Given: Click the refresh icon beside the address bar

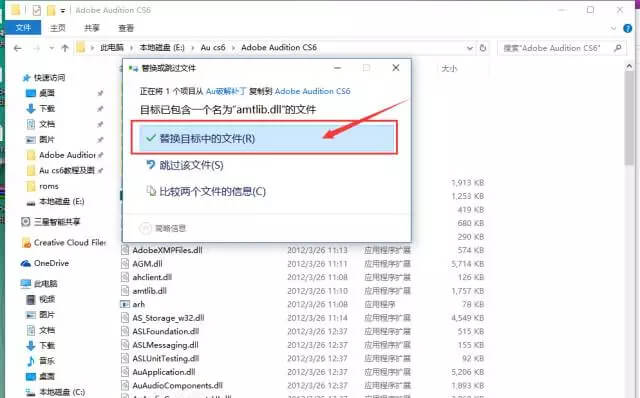Looking at the screenshot, I should pyautogui.click(x=483, y=48).
